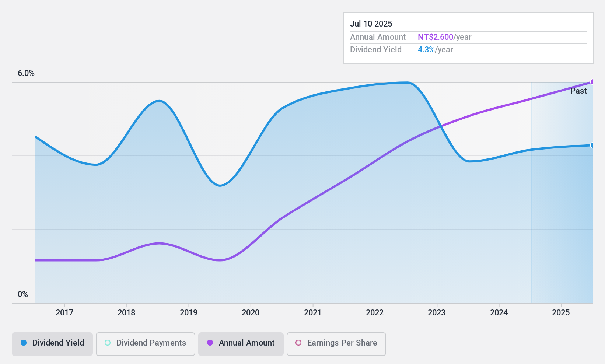Toggle the Dividend Payments series button
Viewport: 605px width, 364px height.
[146, 344]
